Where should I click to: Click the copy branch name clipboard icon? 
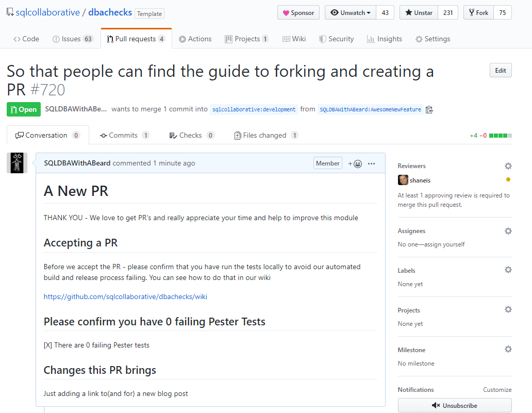pyautogui.click(x=429, y=109)
